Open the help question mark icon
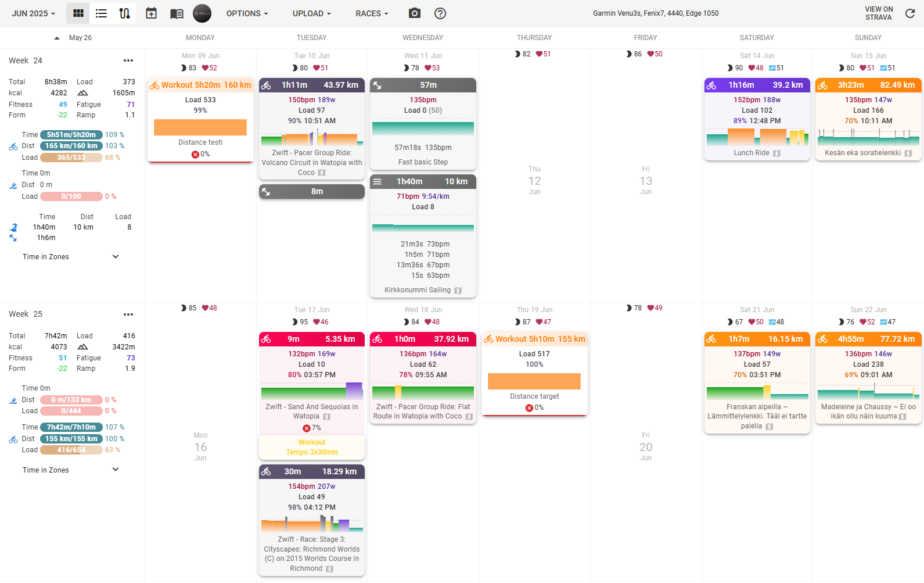Viewport: 924px width, 583px height. coord(440,13)
